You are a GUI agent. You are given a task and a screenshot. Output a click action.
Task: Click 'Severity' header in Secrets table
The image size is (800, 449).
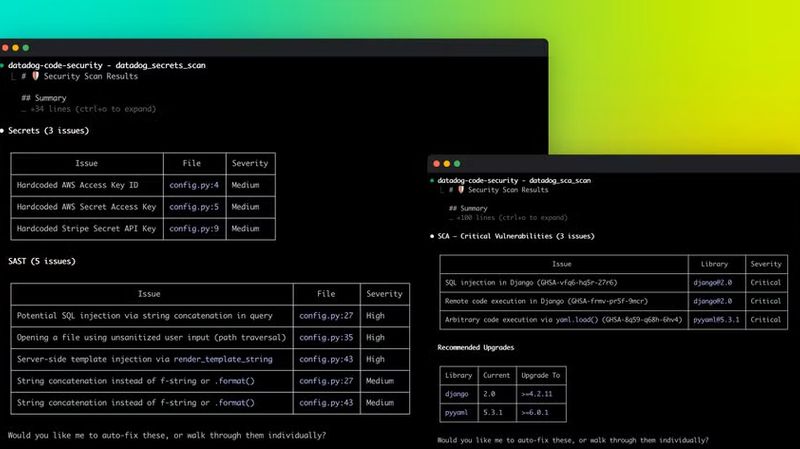click(x=250, y=163)
